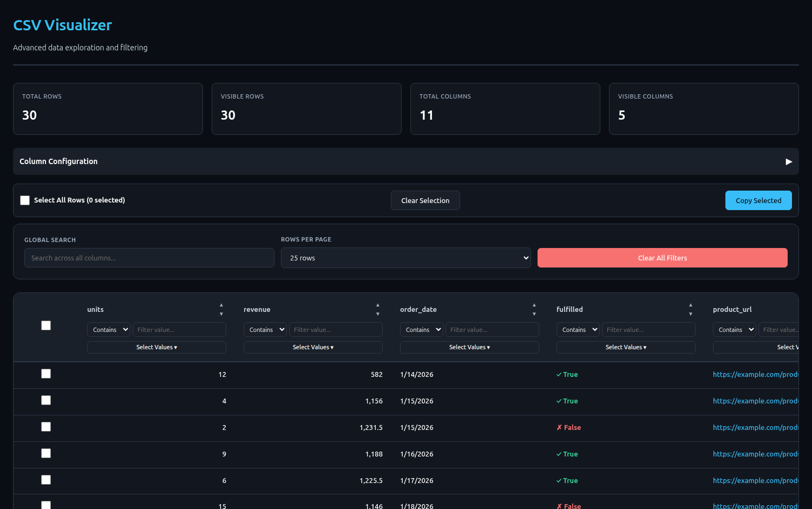This screenshot has width=812, height=509.
Task: Open Select Values for order_date column
Action: coord(469,347)
